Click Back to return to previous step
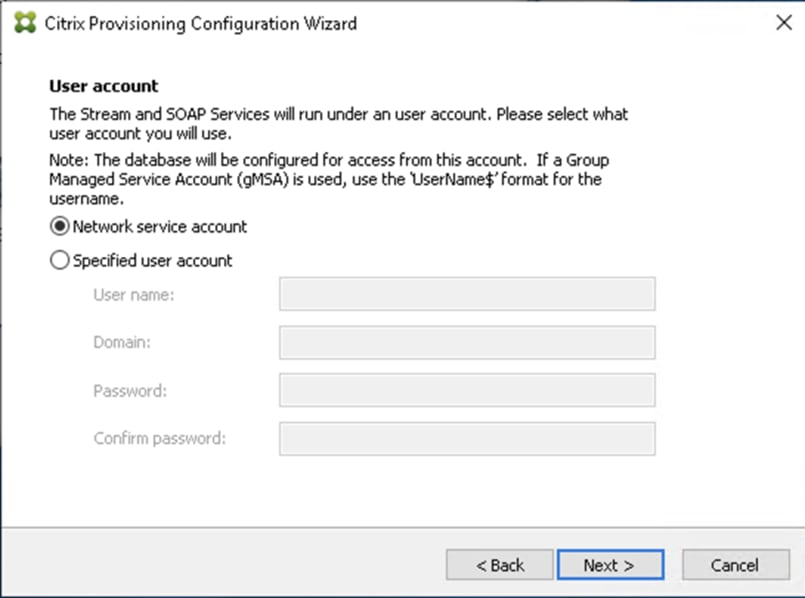805x598 pixels. (x=499, y=564)
